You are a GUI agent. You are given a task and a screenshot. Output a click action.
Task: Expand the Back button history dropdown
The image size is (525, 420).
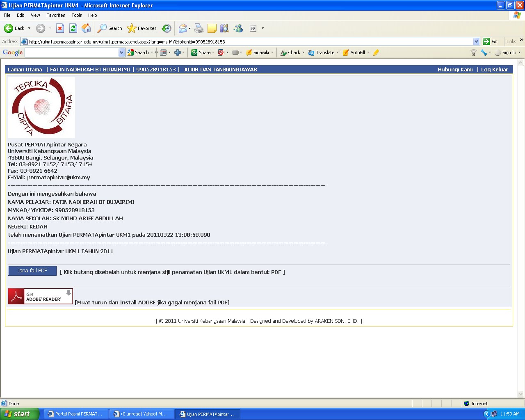tap(29, 28)
